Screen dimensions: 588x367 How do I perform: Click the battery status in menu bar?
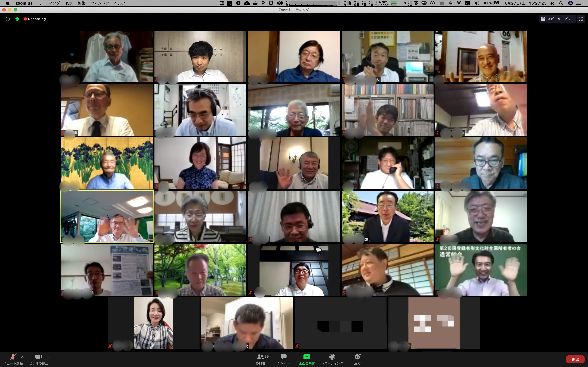496,3
